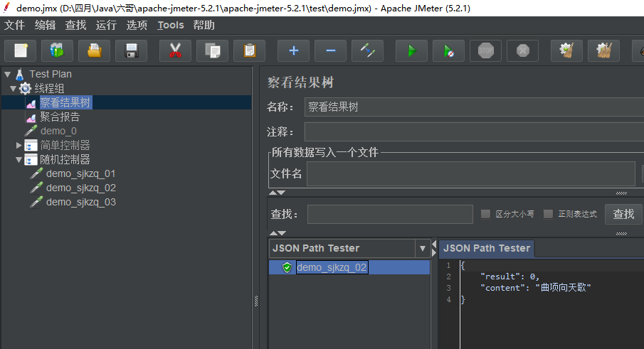644x349 pixels.
Task: Click the Paste clipboard icon
Action: click(x=249, y=51)
